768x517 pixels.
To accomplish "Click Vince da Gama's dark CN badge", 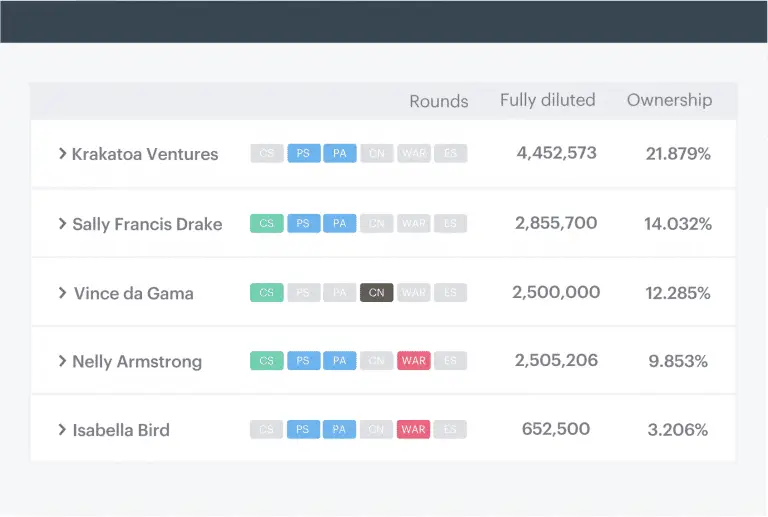I will pos(377,292).
